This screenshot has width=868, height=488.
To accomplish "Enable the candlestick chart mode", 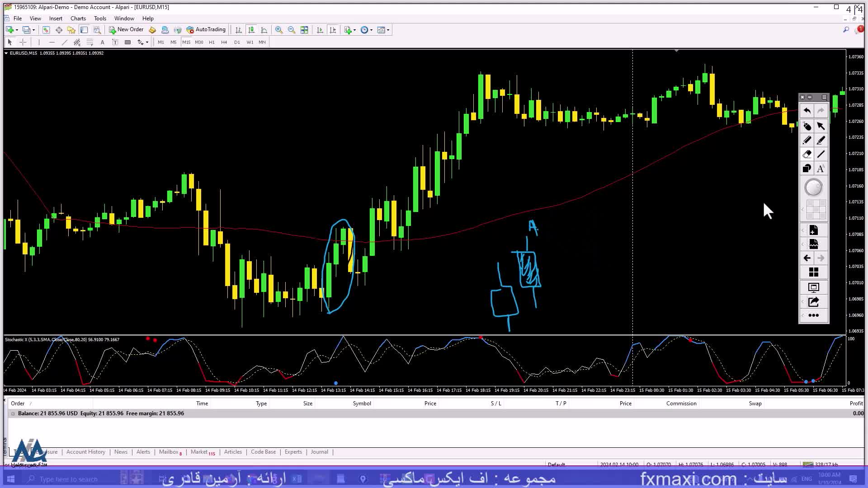I will [x=251, y=30].
